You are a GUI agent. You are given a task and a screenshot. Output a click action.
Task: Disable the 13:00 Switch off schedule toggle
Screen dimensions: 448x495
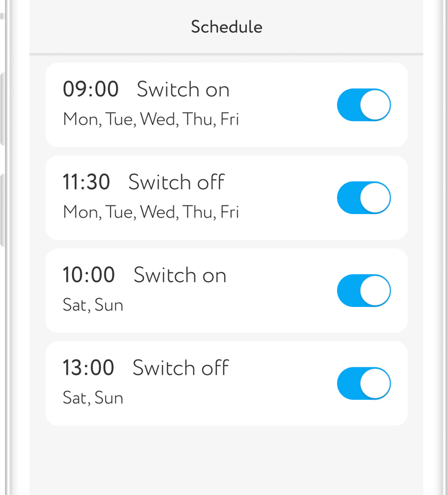(364, 383)
